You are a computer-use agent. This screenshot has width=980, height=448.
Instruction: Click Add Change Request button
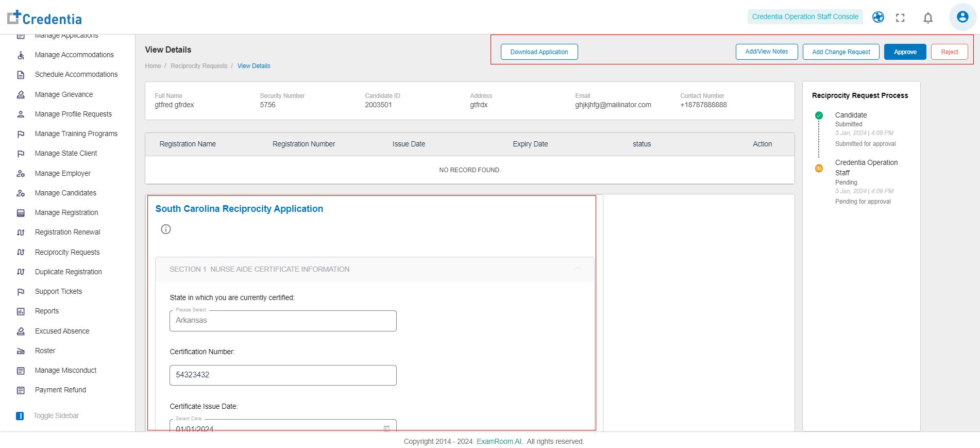(841, 52)
